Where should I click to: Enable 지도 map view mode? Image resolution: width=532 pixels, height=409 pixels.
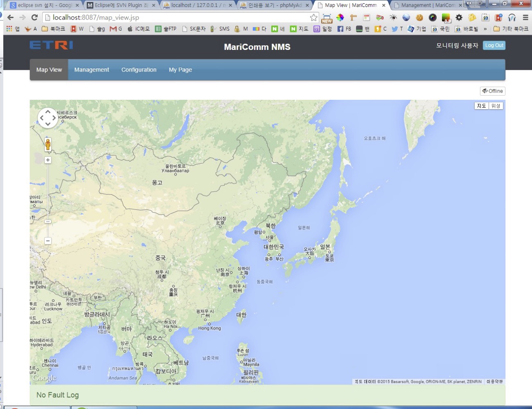pos(481,106)
